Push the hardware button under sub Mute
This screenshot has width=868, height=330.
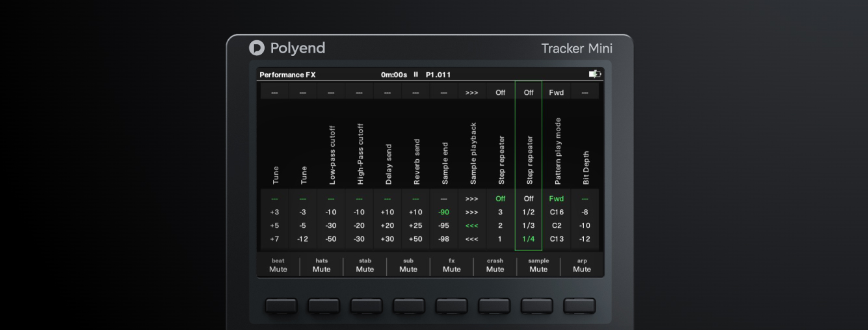point(409,306)
